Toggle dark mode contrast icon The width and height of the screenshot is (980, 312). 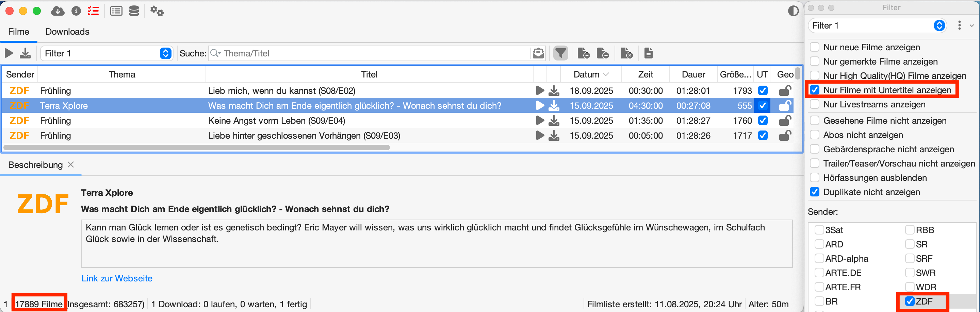point(793,11)
